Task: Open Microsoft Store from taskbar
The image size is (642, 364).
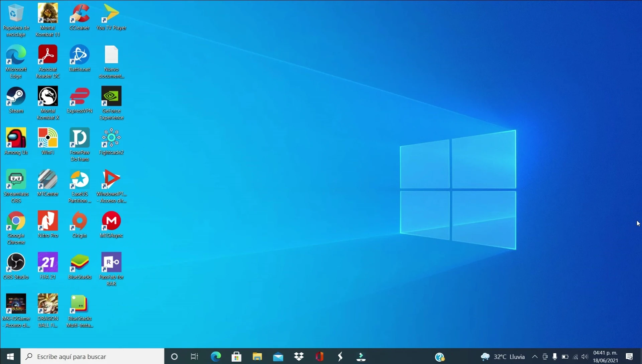Action: point(236,356)
